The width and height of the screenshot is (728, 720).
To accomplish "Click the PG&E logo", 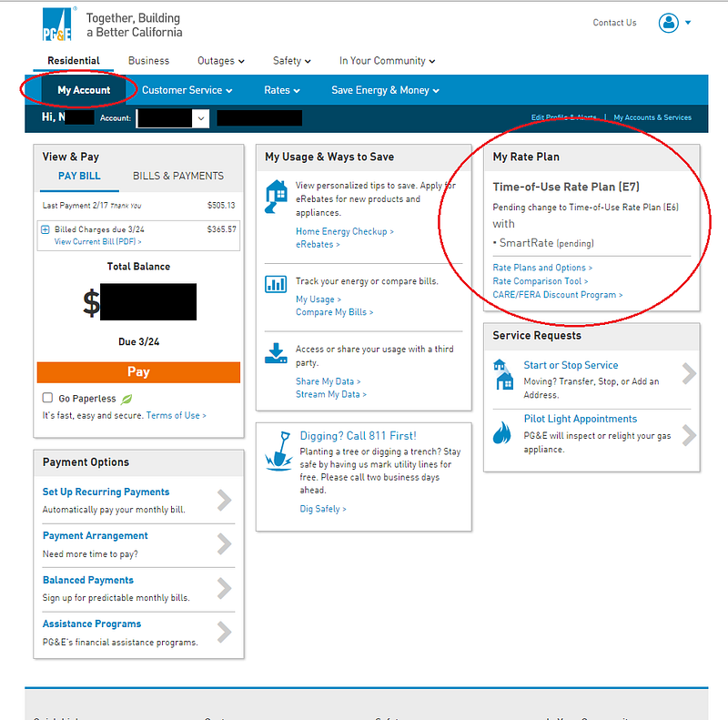I will [56, 25].
